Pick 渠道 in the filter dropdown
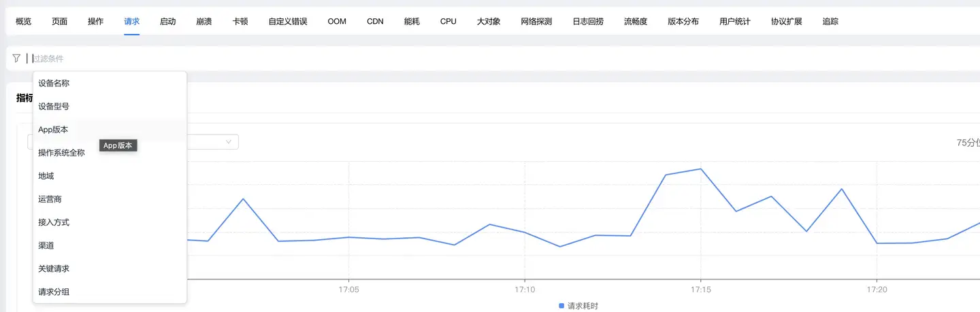The image size is (980, 312). click(x=46, y=245)
